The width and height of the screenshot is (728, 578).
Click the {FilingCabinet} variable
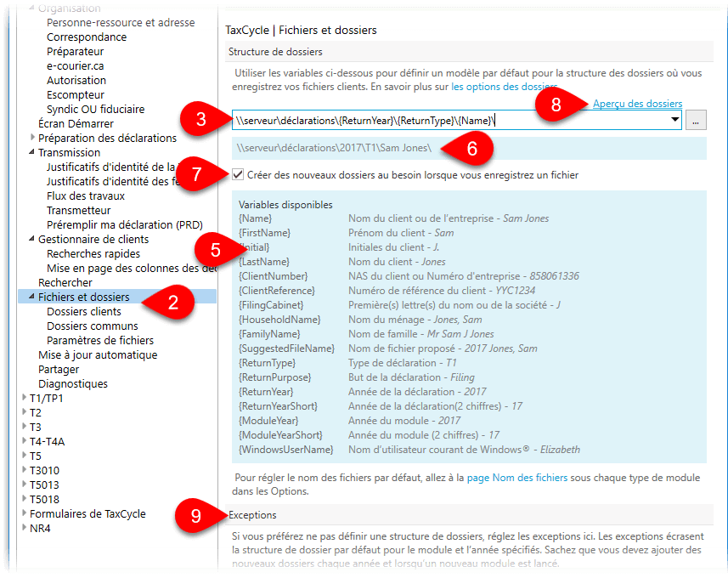point(271,305)
